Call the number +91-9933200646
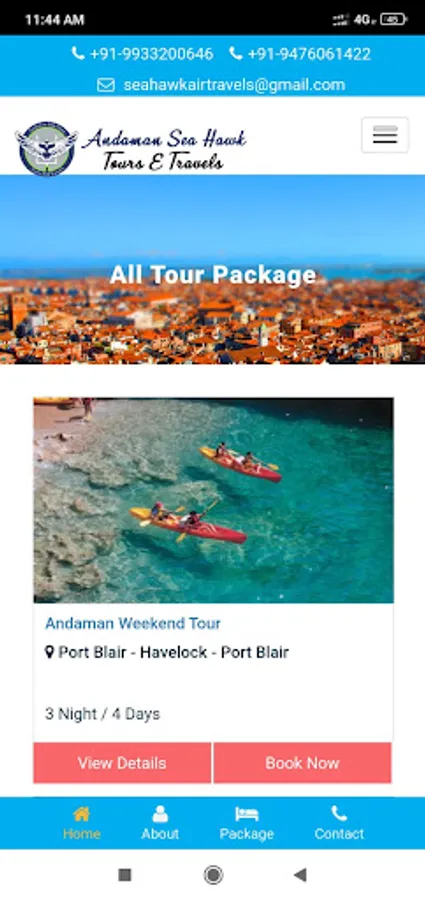Image resolution: width=425 pixels, height=900 pixels. coord(152,54)
